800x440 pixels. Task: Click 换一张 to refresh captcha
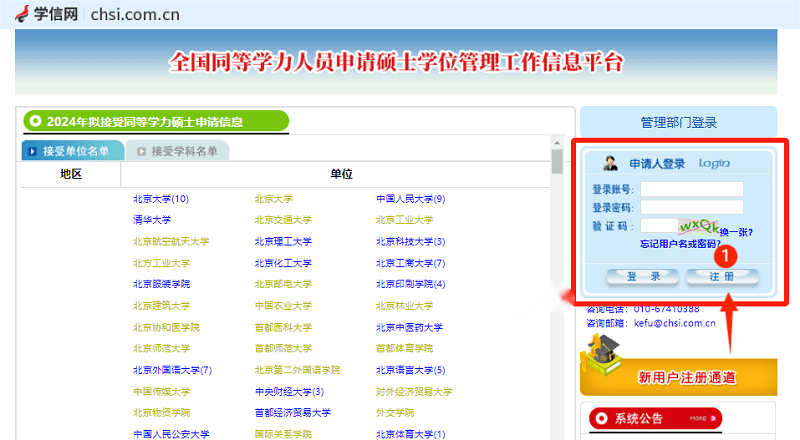736,232
